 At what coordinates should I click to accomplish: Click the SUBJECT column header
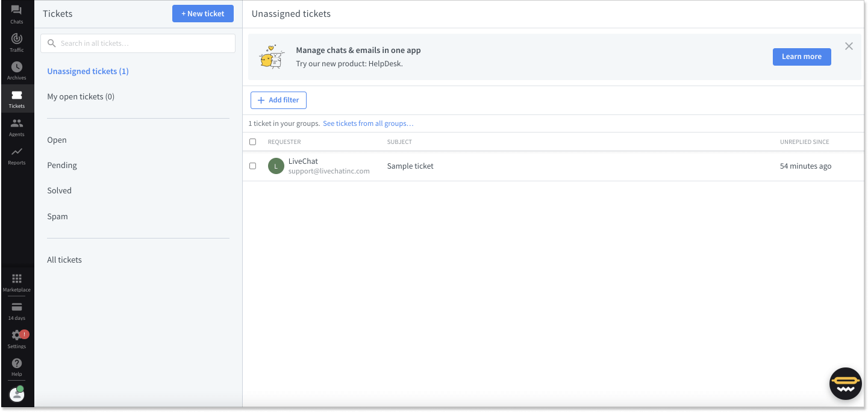[x=399, y=142]
